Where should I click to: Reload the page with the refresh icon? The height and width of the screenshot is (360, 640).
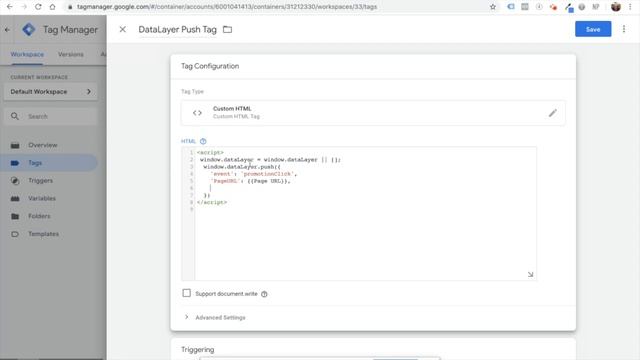click(38, 7)
